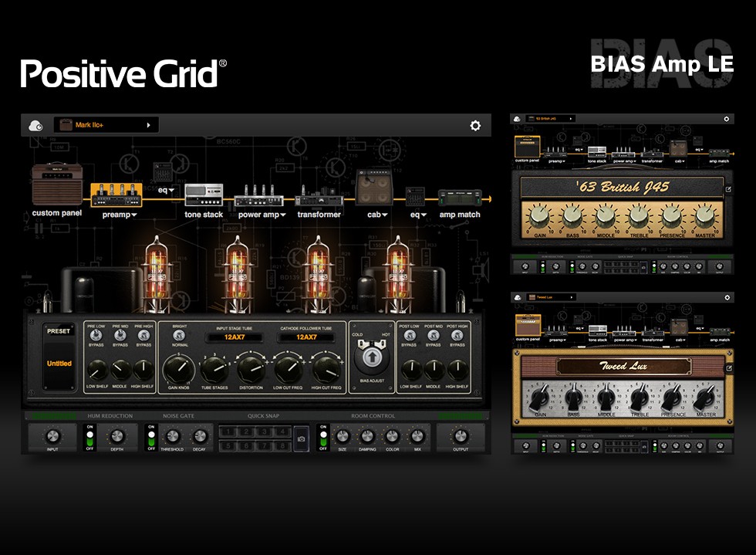Click MASTER knob on '63 British J45
Screen dimensions: 756x555
[x=705, y=216]
